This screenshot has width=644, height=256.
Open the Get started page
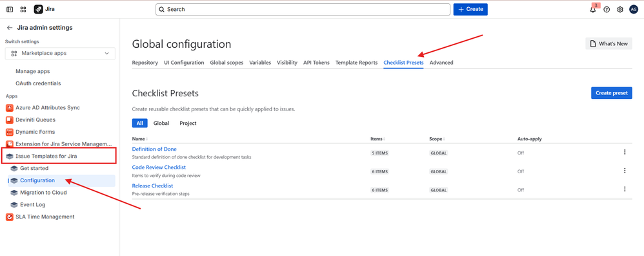[x=34, y=168]
